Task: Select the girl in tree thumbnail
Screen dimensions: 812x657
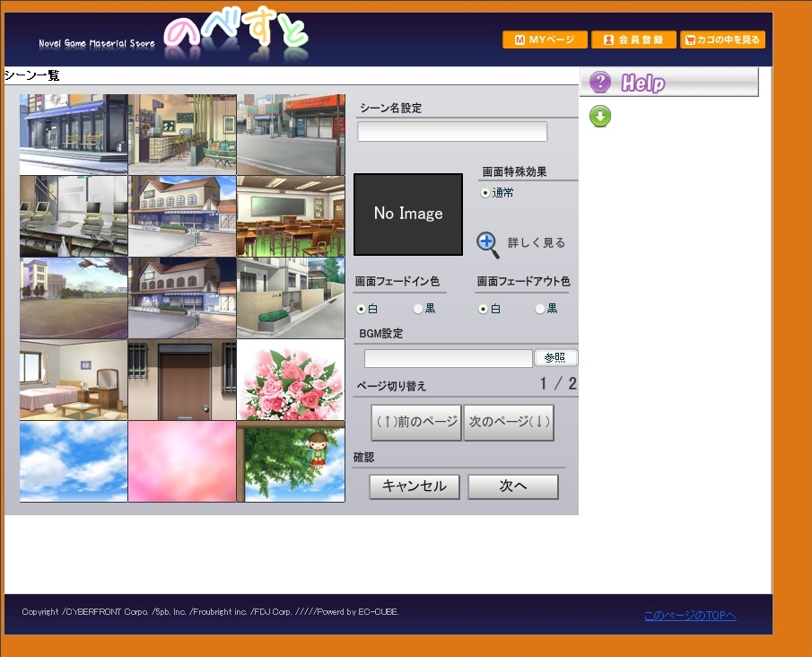Action: pyautogui.click(x=291, y=461)
